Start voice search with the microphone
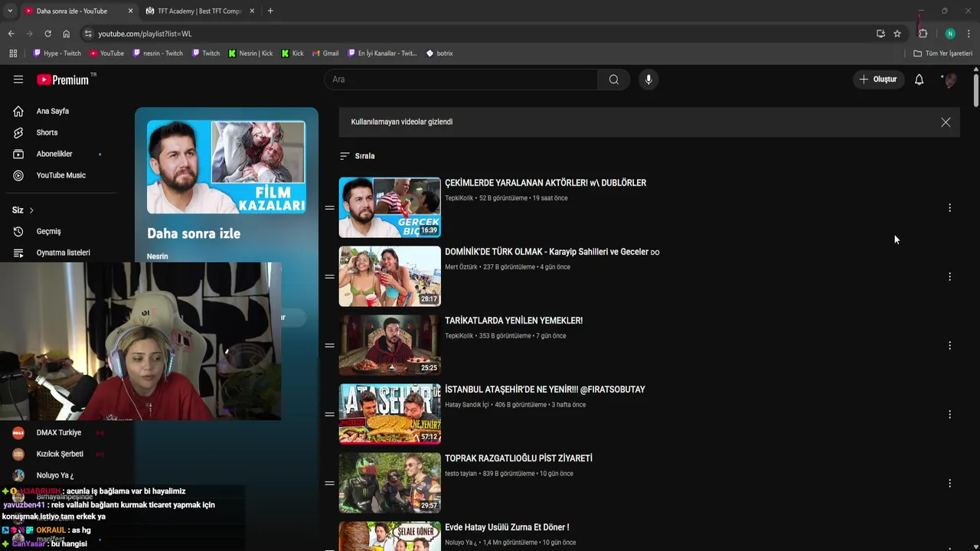The width and height of the screenshot is (980, 551). coord(648,80)
